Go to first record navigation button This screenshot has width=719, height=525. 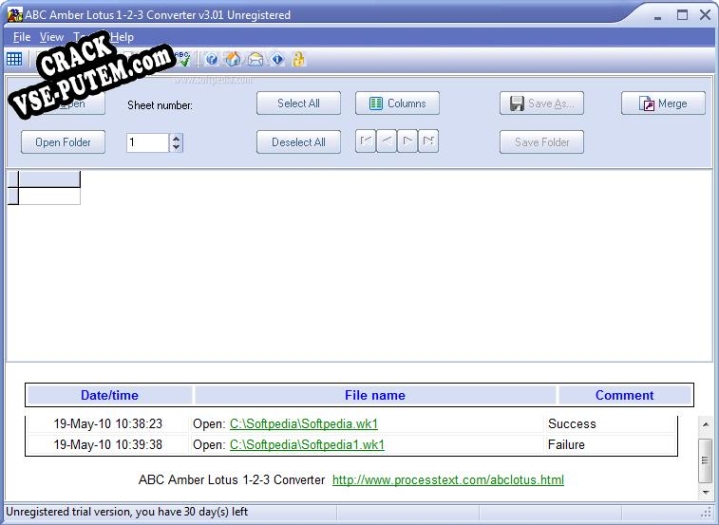[365, 141]
